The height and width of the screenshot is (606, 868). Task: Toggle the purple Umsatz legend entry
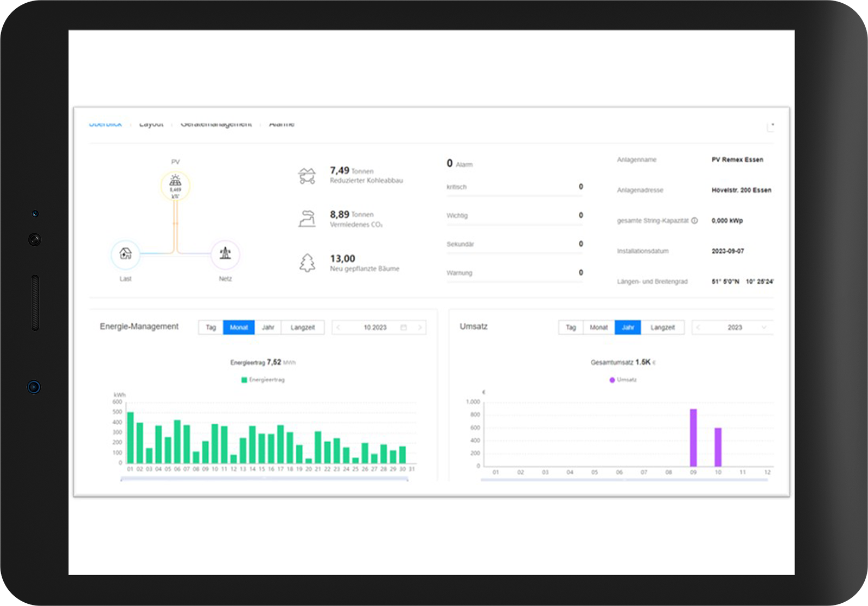click(623, 380)
